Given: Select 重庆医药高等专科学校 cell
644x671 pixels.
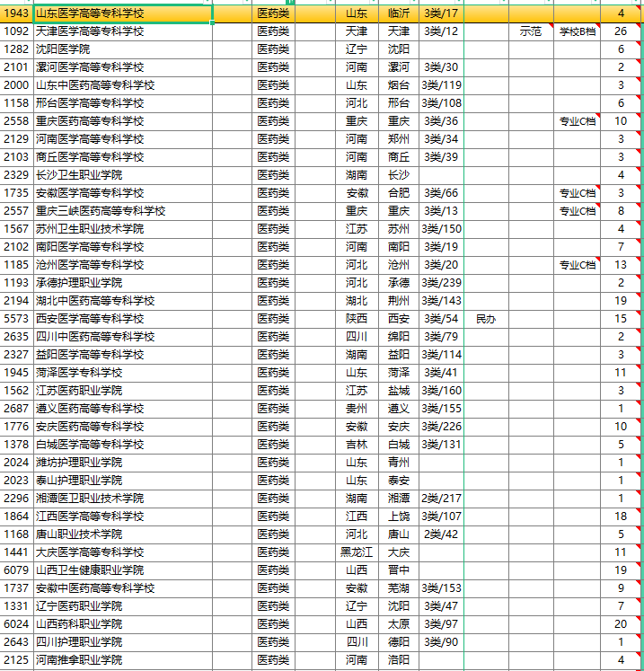Looking at the screenshot, I should 123,121.
